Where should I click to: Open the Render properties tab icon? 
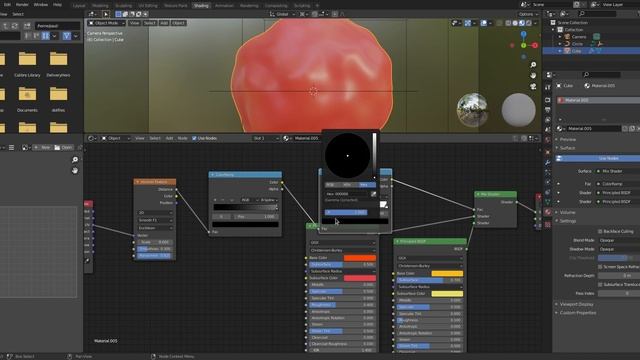coord(548,100)
